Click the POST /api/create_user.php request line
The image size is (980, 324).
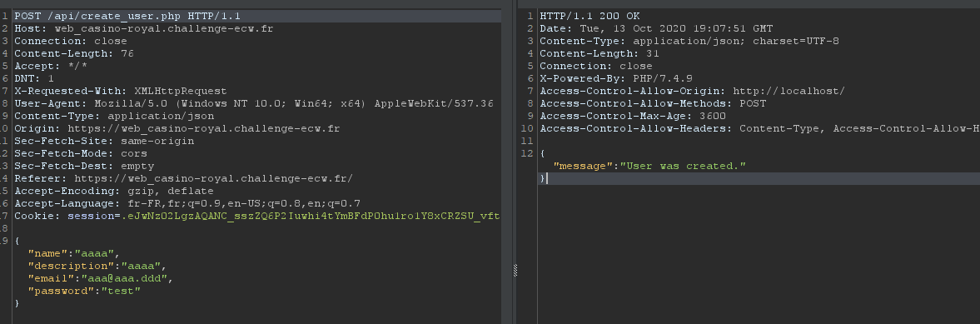127,17
